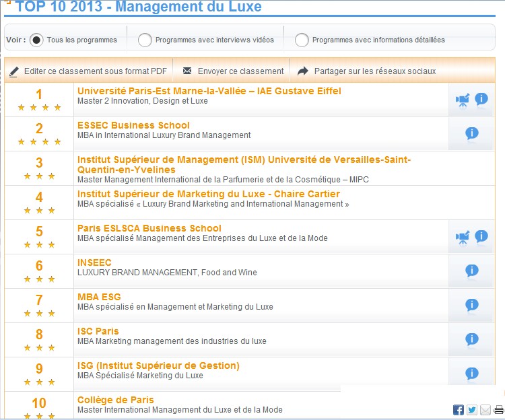Image resolution: width=505 pixels, height=420 pixels.
Task: Select Programmes avec informations détaillées radio
Action: pyautogui.click(x=302, y=40)
